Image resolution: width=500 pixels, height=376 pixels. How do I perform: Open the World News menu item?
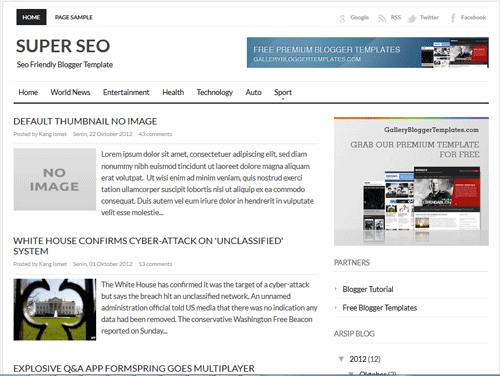click(x=70, y=92)
